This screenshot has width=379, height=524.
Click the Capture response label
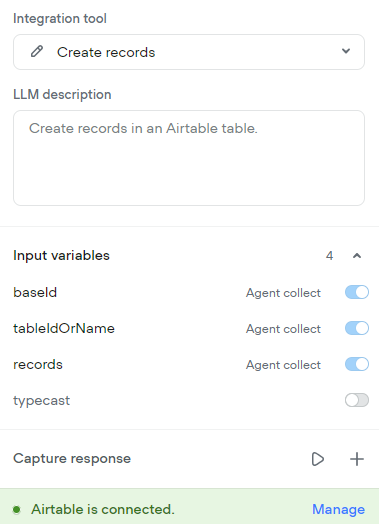point(72,458)
